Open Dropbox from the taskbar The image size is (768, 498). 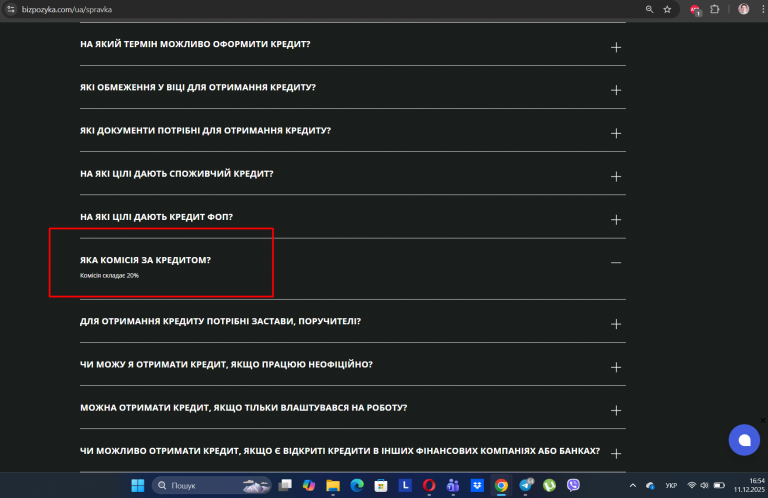477,485
